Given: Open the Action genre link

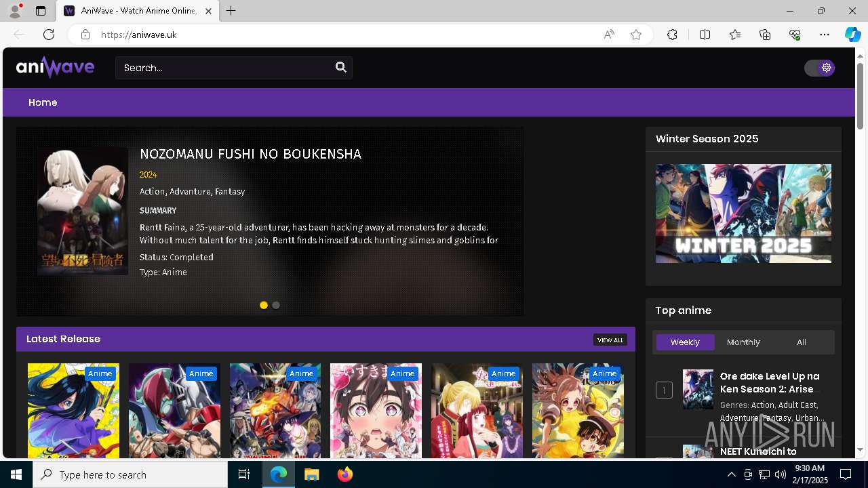Looking at the screenshot, I should click(x=762, y=405).
